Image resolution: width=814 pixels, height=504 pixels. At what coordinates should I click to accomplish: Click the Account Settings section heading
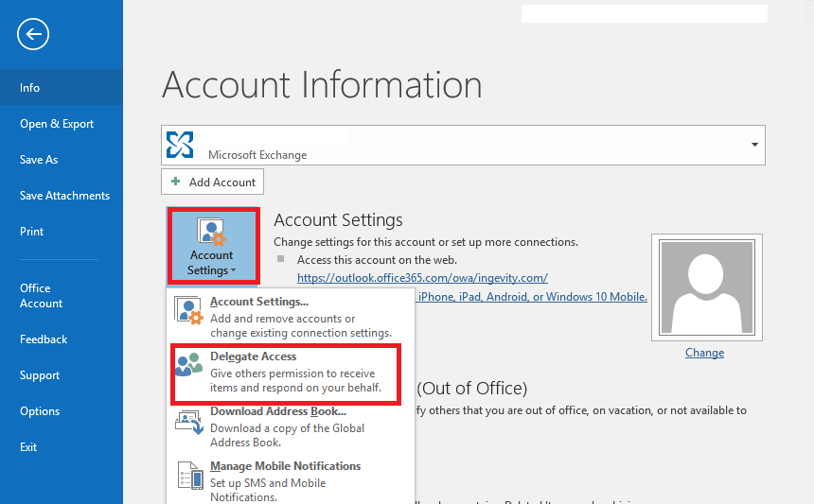[x=338, y=220]
